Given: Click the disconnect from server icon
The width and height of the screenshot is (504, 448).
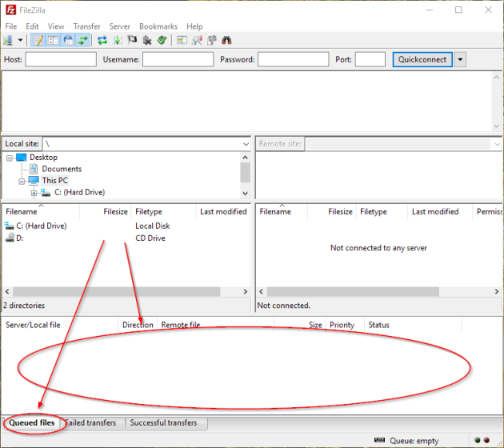Looking at the screenshot, I should point(147,41).
